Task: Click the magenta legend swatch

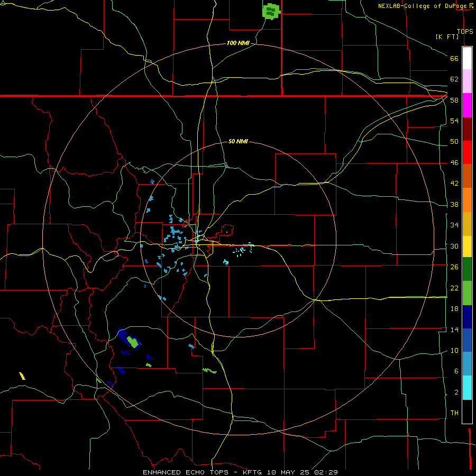Action: point(467,105)
